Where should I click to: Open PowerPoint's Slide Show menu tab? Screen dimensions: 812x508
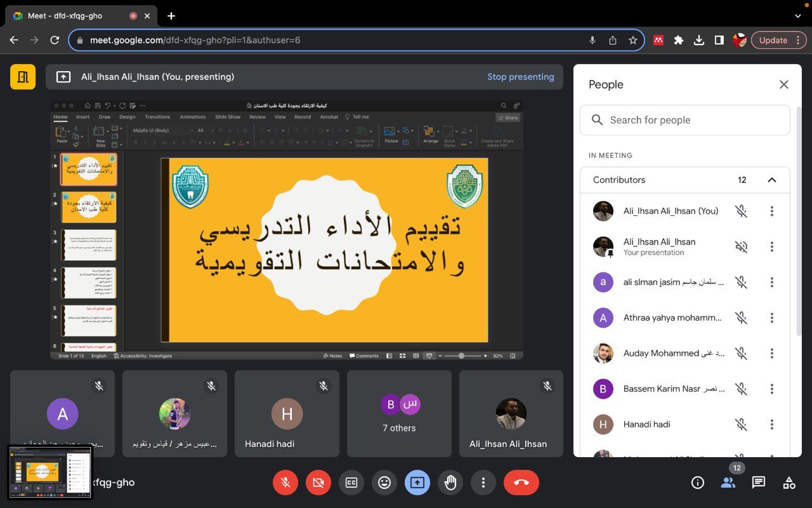click(228, 117)
